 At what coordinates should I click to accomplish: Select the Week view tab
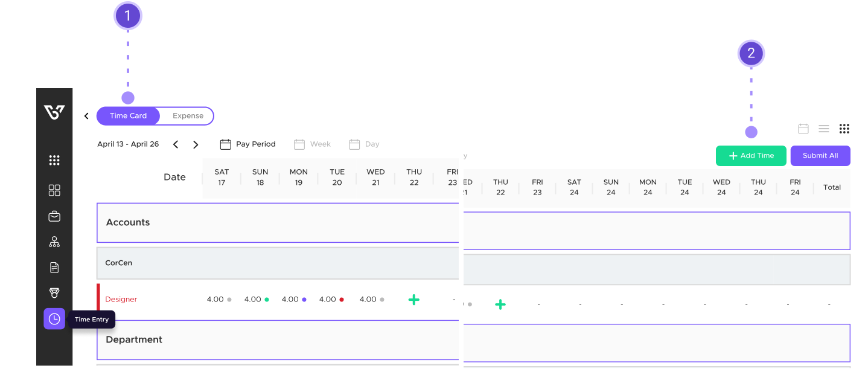click(313, 144)
